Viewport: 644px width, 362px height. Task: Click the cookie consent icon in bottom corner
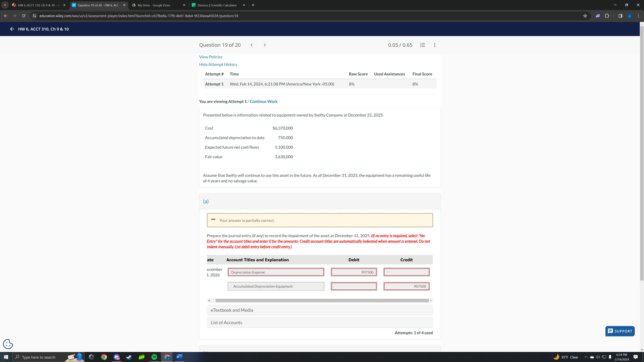(8, 344)
